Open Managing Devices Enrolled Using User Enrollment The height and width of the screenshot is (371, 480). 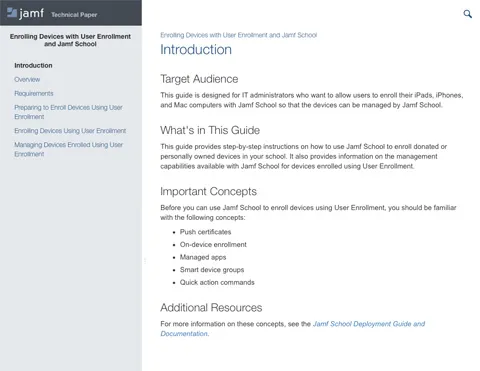point(69,149)
